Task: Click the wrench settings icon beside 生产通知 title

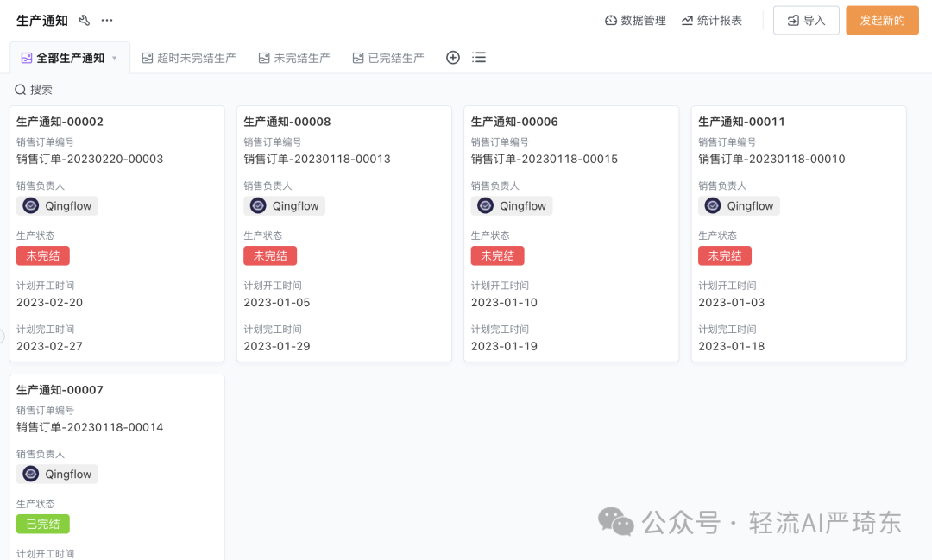Action: [84, 19]
